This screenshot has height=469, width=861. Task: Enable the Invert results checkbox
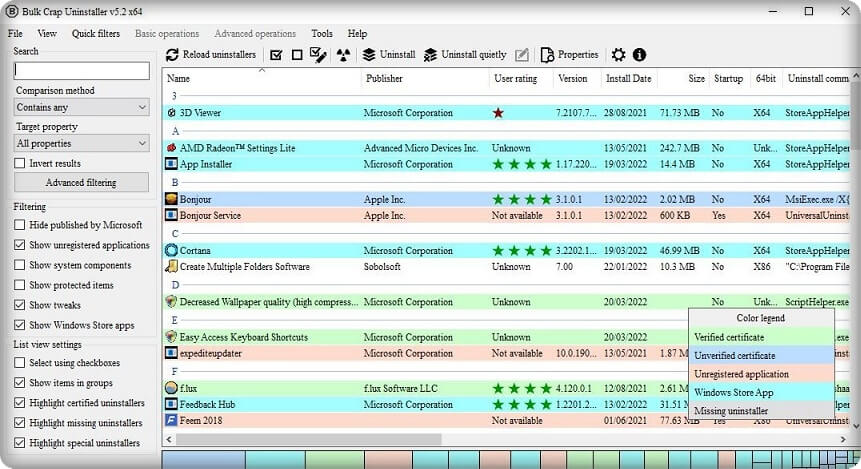pos(20,163)
